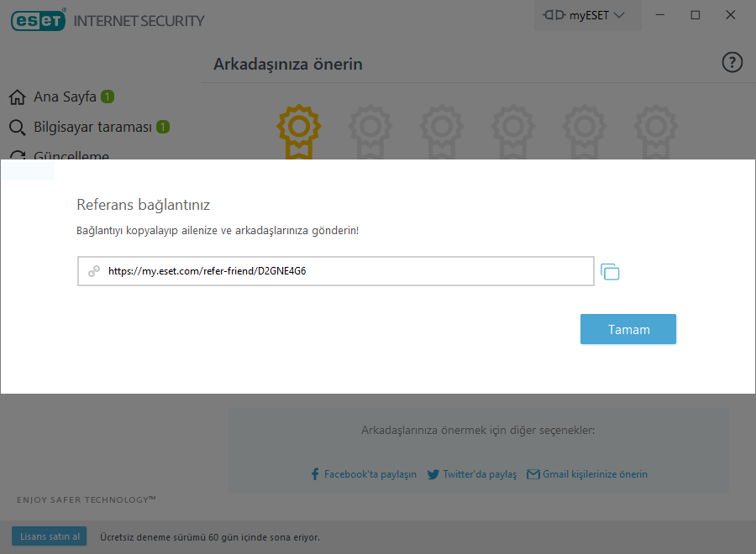Click the ESET logo in header

[39, 20]
